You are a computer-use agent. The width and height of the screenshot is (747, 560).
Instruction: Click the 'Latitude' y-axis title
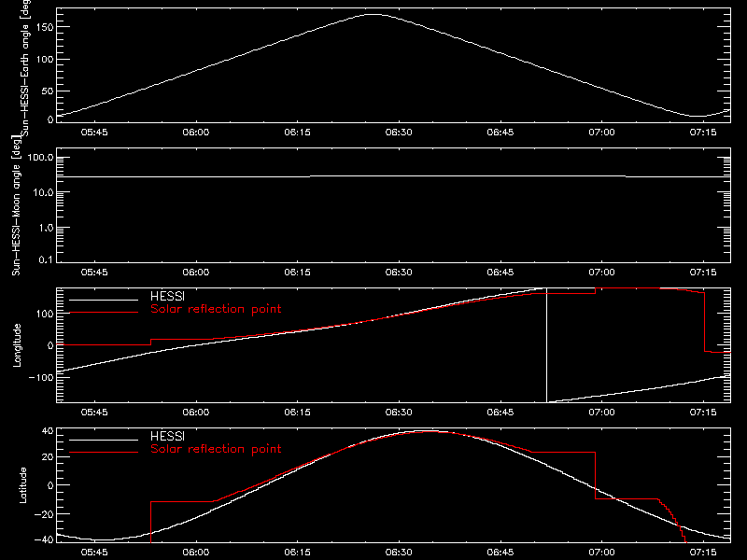[x=22, y=485]
